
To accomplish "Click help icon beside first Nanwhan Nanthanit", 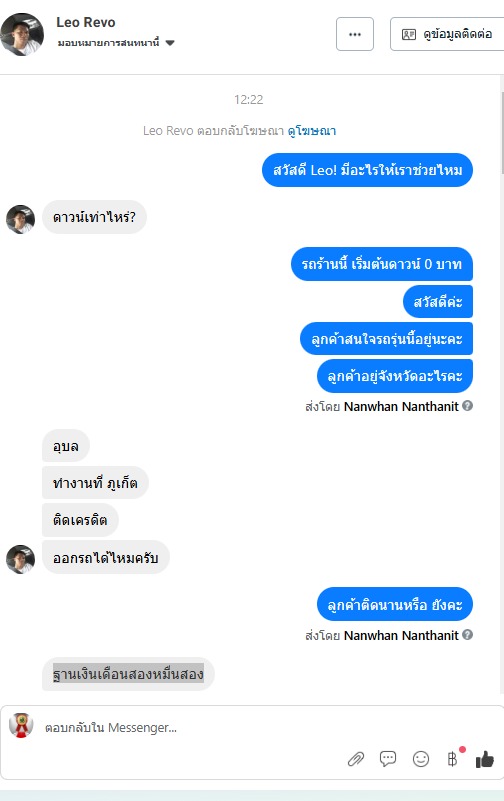I will pyautogui.click(x=467, y=406).
